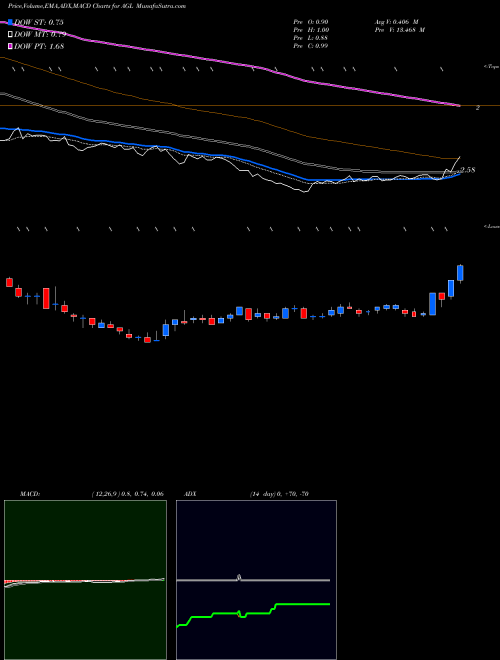Click the chart title mentioning MunafaSutra.com
Viewport: 500px width, 660px height.
point(97,6)
